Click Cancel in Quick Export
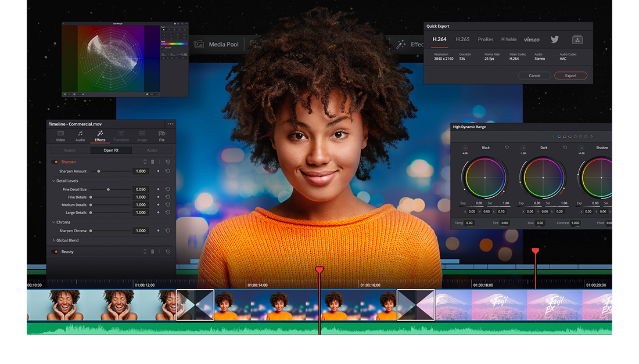 (534, 75)
